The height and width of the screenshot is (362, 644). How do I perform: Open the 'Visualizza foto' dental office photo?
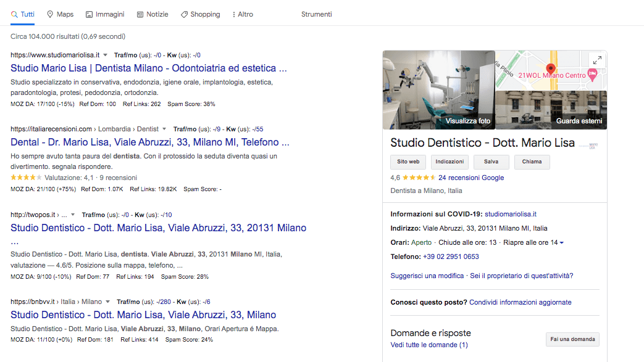coord(438,90)
